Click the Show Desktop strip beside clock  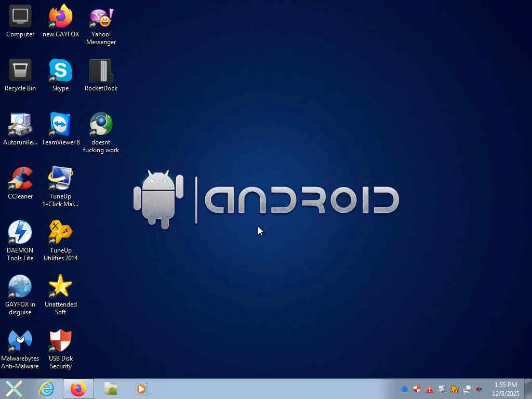click(x=528, y=389)
